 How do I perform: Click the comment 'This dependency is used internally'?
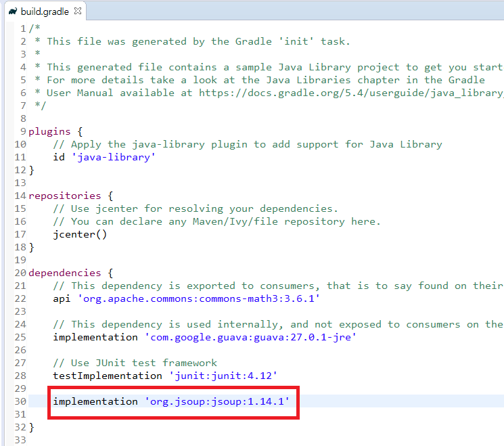click(278, 324)
